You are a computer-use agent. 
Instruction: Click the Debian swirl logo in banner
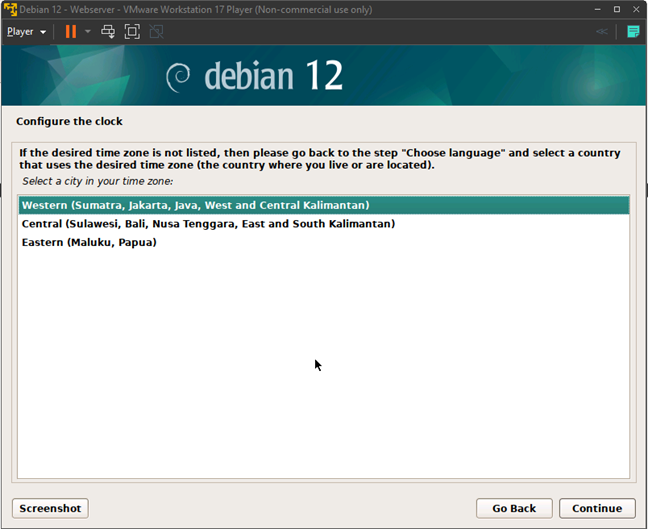pos(178,77)
